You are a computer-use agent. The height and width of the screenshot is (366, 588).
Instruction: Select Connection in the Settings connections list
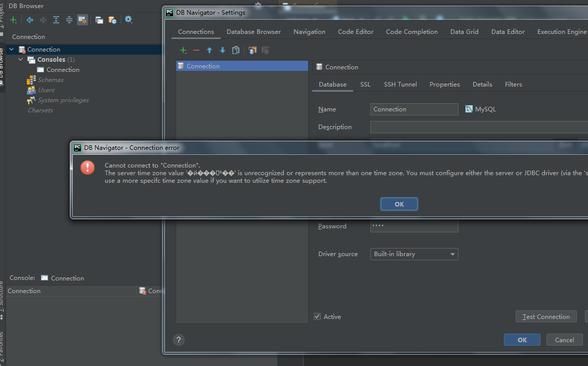click(242, 66)
